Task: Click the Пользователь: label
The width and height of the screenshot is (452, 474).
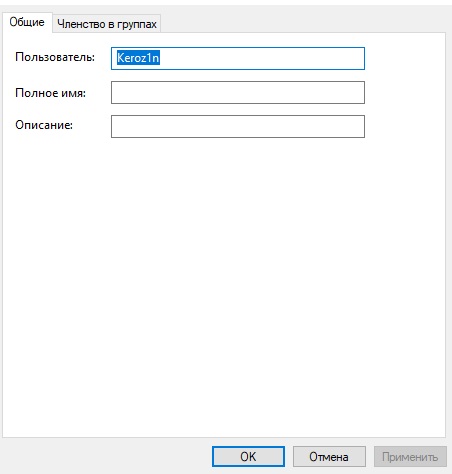Action: [55, 57]
